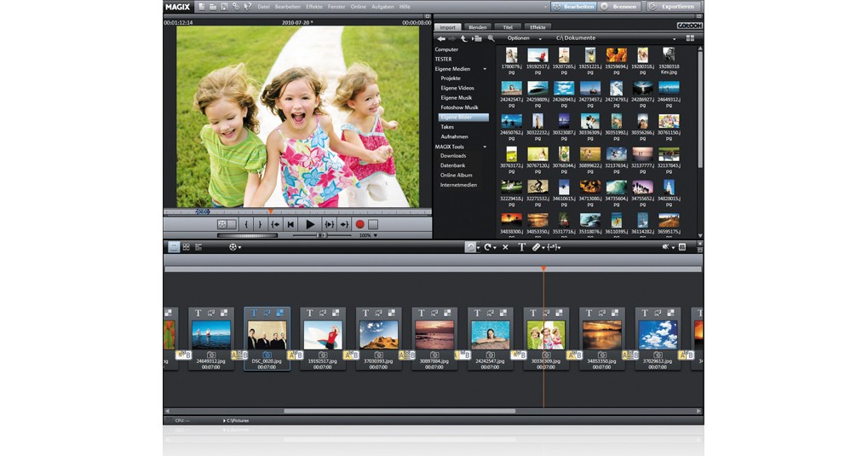Screen dimensions: 868x456
Task: Click the cotoon logo button
Action: tap(689, 26)
